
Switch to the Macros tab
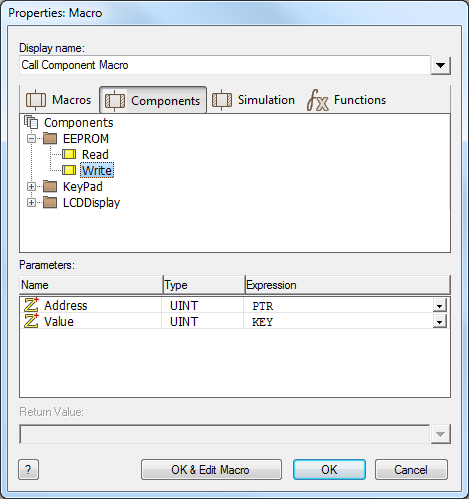coord(59,100)
